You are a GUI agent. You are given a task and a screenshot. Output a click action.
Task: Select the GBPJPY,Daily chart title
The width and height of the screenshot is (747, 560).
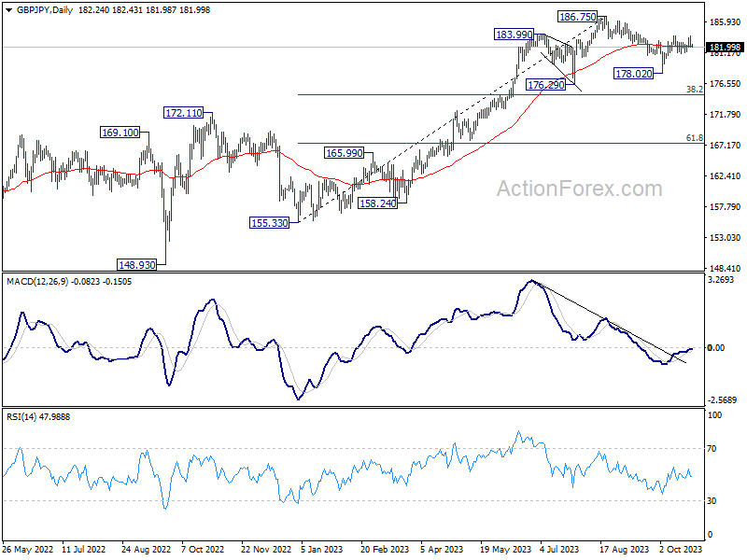point(44,10)
